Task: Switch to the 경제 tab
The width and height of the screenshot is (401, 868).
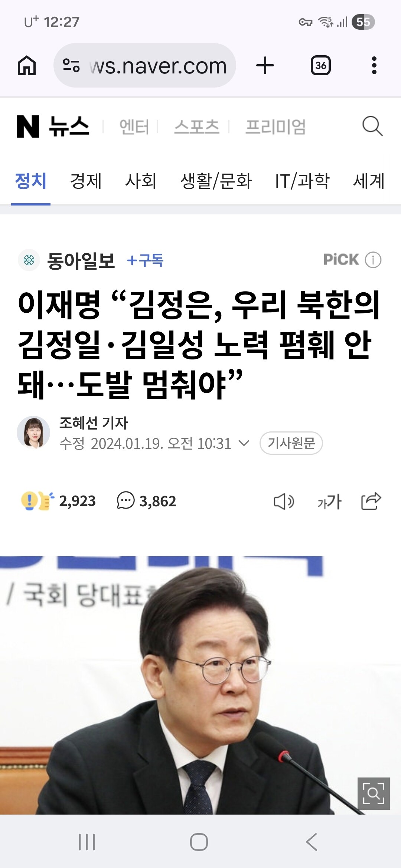Action: point(86,181)
